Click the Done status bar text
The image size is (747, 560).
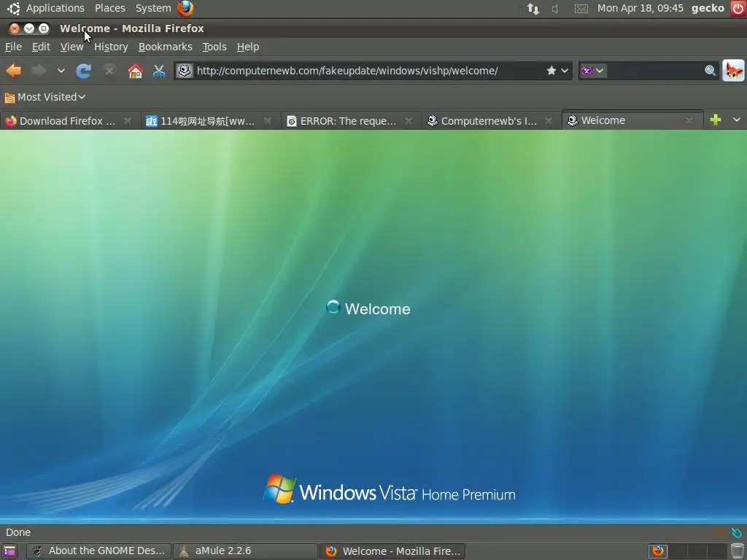(18, 532)
